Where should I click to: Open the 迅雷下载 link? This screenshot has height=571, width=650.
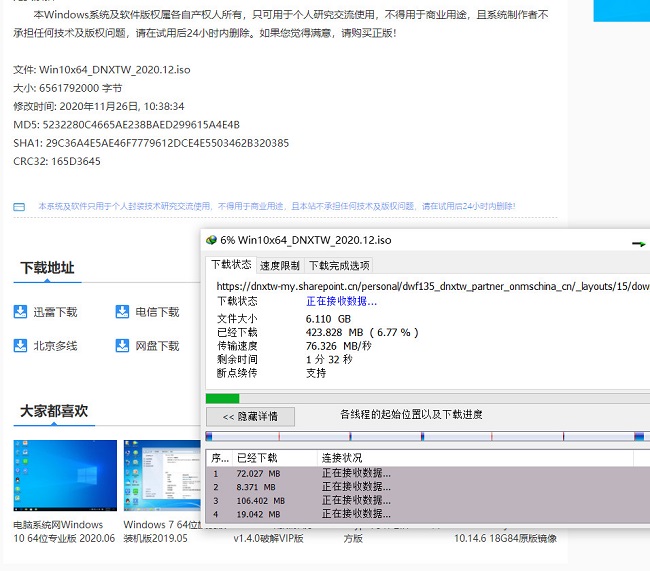point(55,312)
